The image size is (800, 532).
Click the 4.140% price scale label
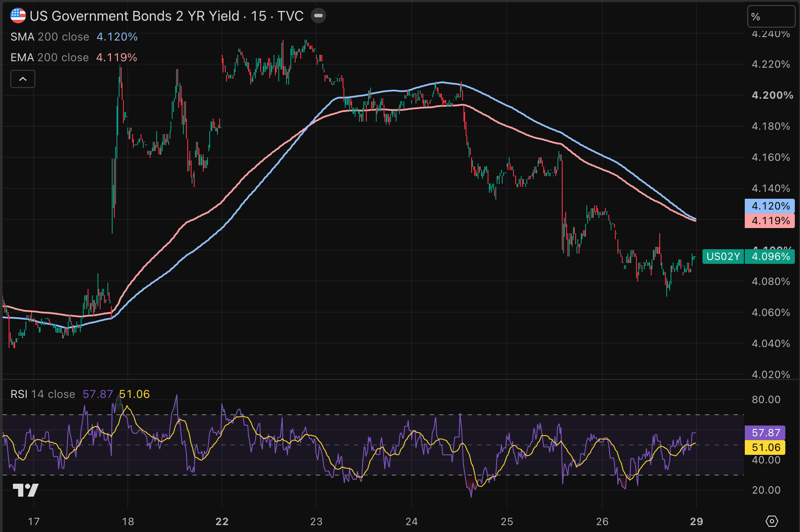pos(771,188)
